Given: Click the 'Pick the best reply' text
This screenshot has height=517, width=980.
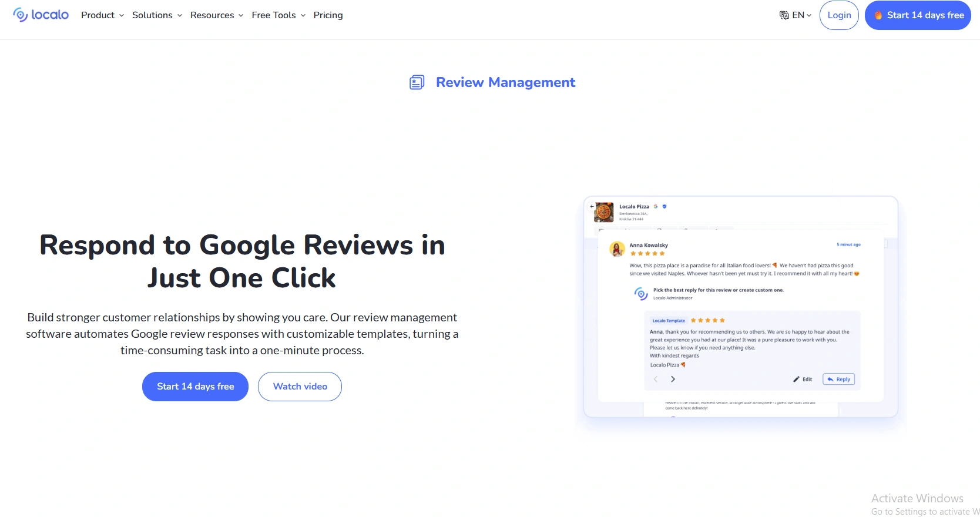Looking at the screenshot, I should coord(718,290).
